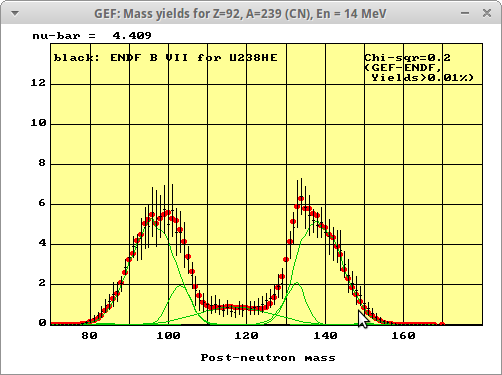Click the isolated red point near mass 170
The image size is (502, 375).
pyautogui.click(x=442, y=324)
